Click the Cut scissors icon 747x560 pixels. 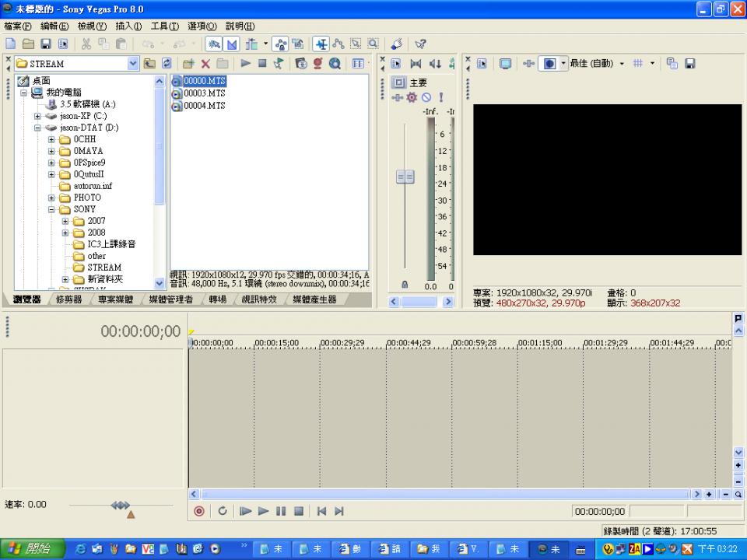(86, 44)
